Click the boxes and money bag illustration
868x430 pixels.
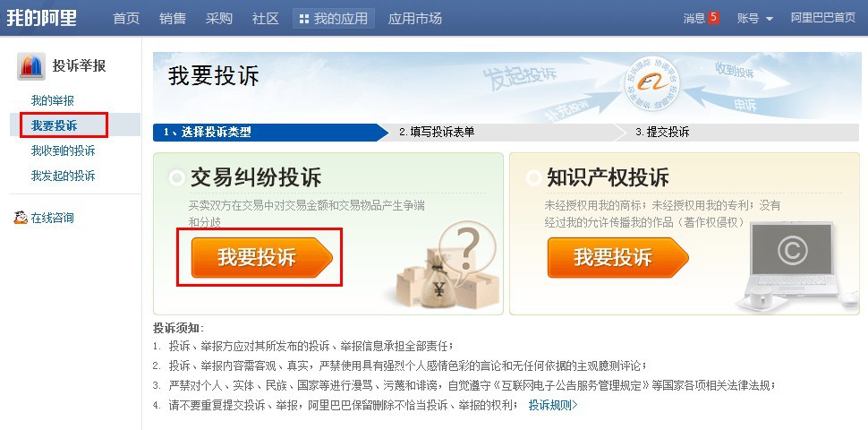447,266
